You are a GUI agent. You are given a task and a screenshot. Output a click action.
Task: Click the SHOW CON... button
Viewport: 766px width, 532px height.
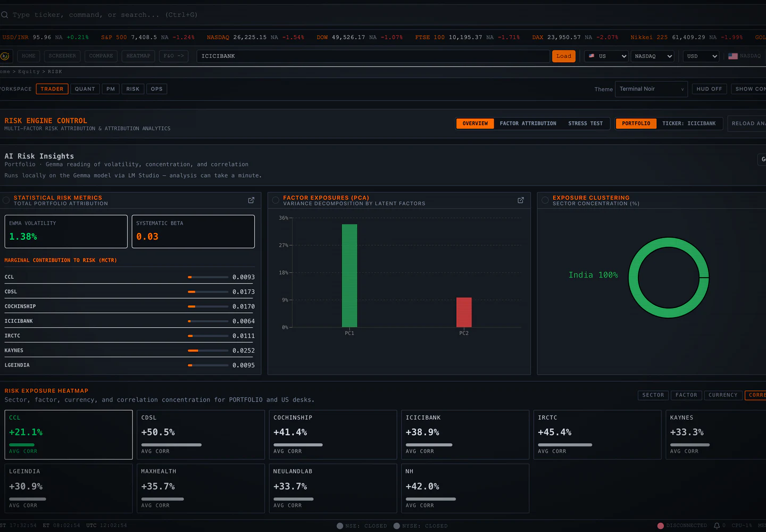tap(748, 89)
